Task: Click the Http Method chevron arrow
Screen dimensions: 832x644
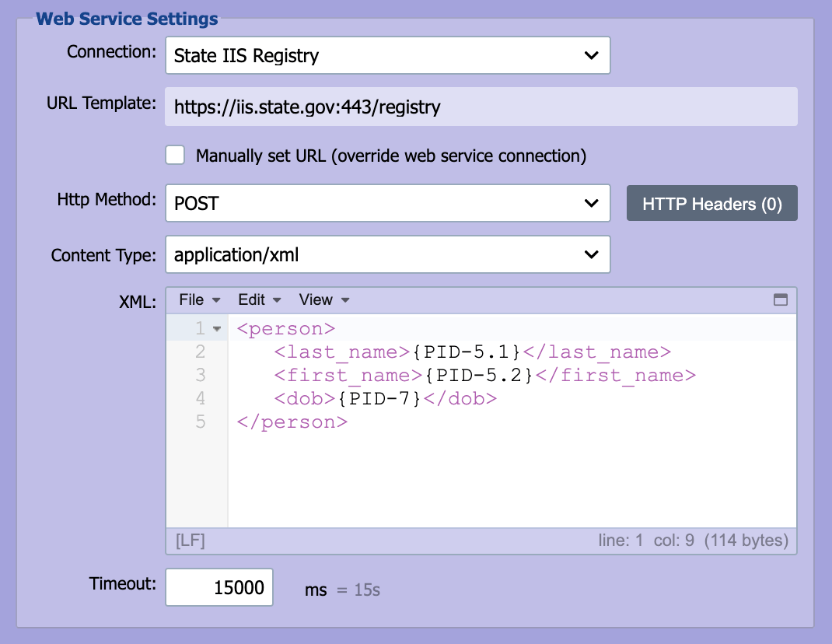Action: click(x=591, y=203)
